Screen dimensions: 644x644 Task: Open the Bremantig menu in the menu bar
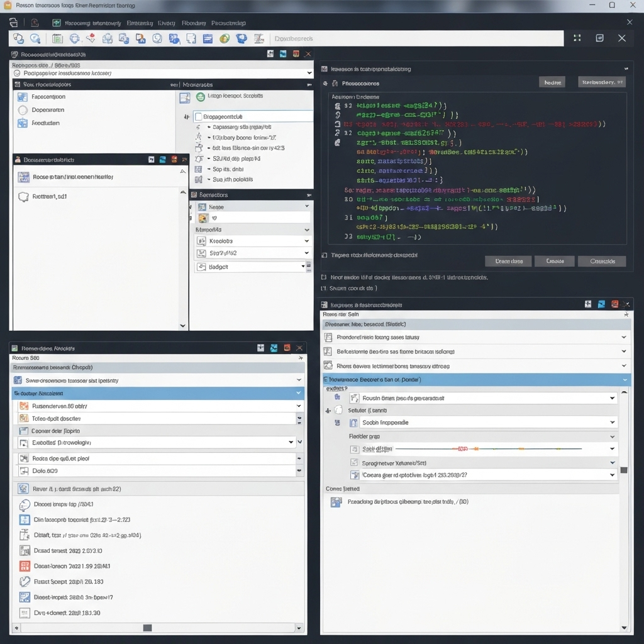coord(140,23)
